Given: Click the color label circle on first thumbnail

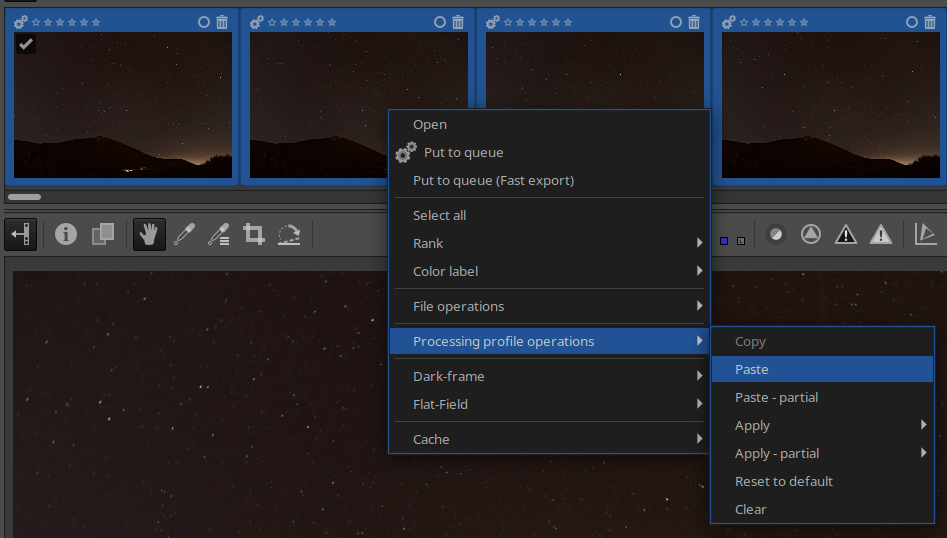Looking at the screenshot, I should pyautogui.click(x=204, y=22).
